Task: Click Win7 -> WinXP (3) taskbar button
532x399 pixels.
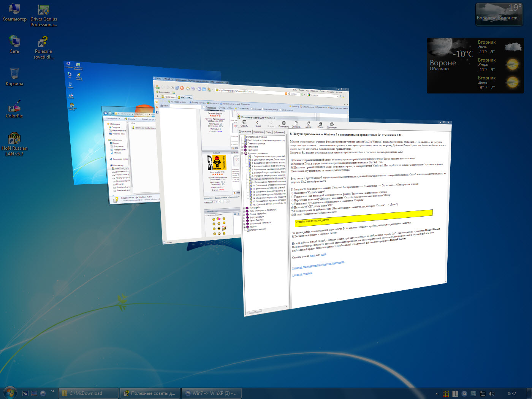Action: point(212,393)
